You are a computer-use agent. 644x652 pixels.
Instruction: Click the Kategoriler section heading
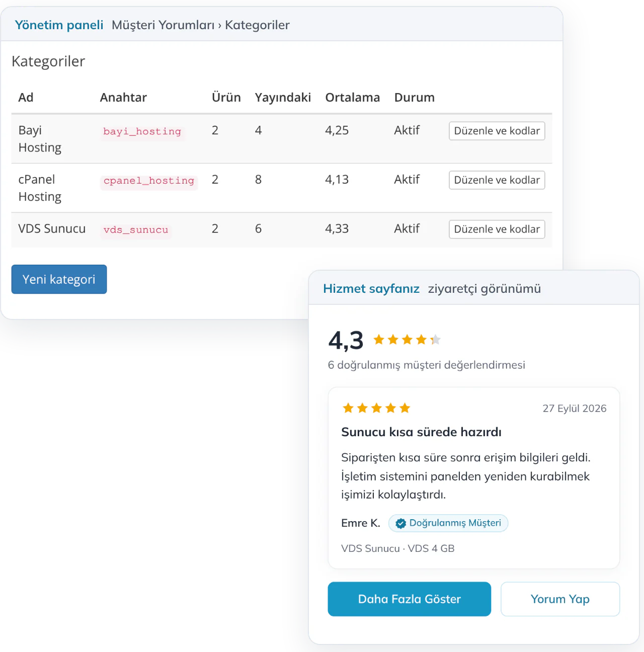(x=48, y=61)
